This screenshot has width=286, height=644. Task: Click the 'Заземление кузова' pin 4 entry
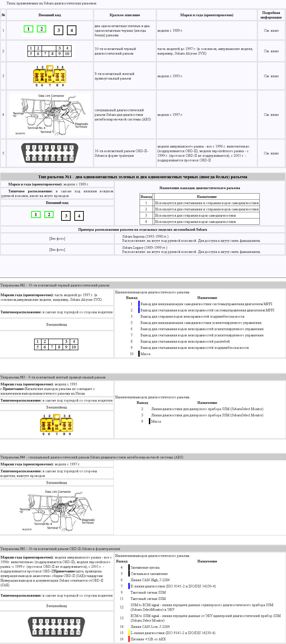(x=145, y=567)
